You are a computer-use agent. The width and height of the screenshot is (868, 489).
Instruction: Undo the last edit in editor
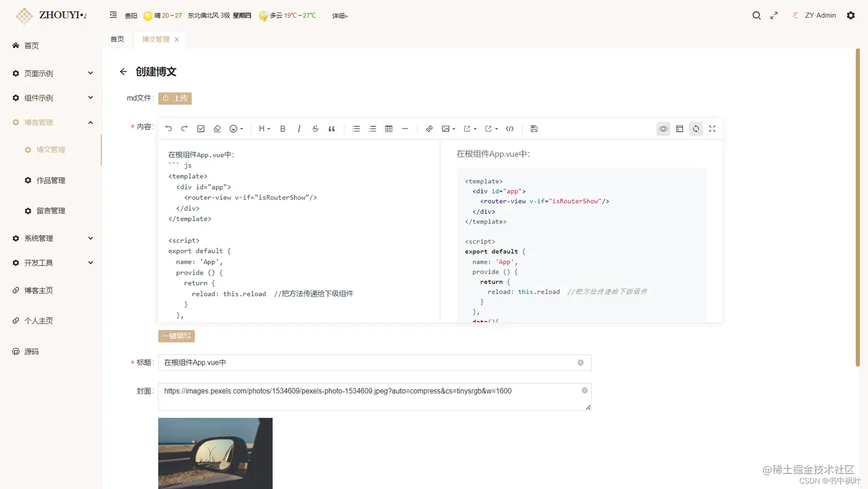click(168, 129)
